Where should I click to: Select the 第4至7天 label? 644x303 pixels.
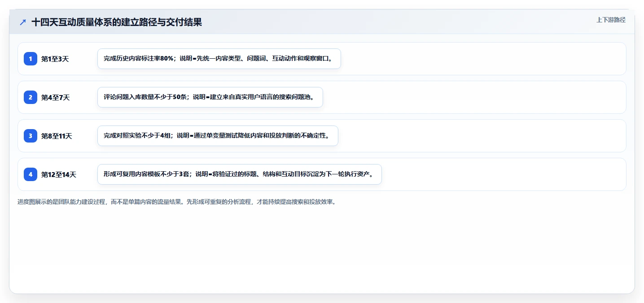point(55,97)
